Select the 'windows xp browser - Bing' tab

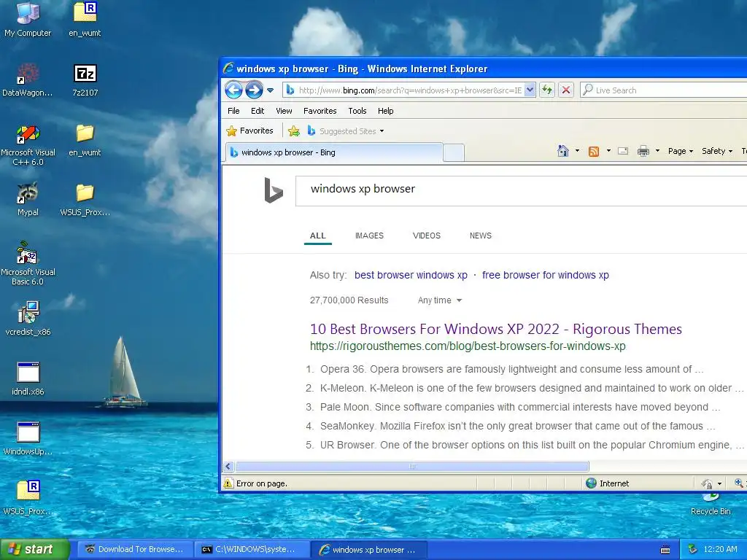[333, 152]
